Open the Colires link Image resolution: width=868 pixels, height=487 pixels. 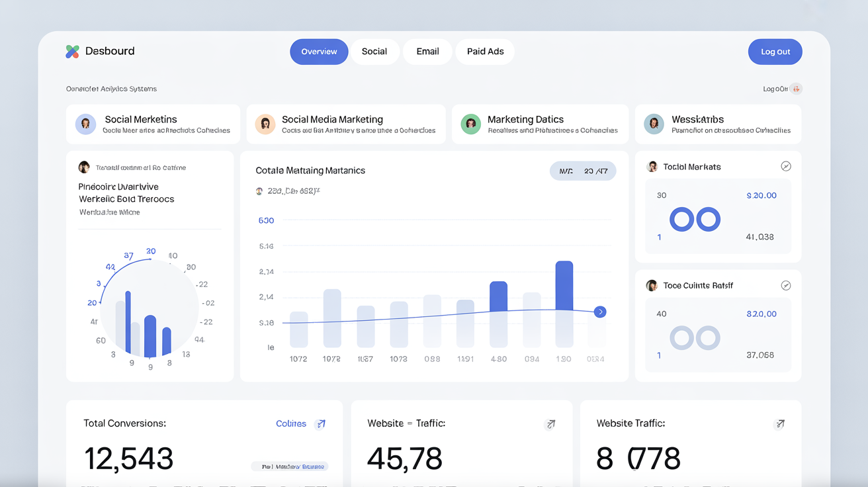pos(291,423)
